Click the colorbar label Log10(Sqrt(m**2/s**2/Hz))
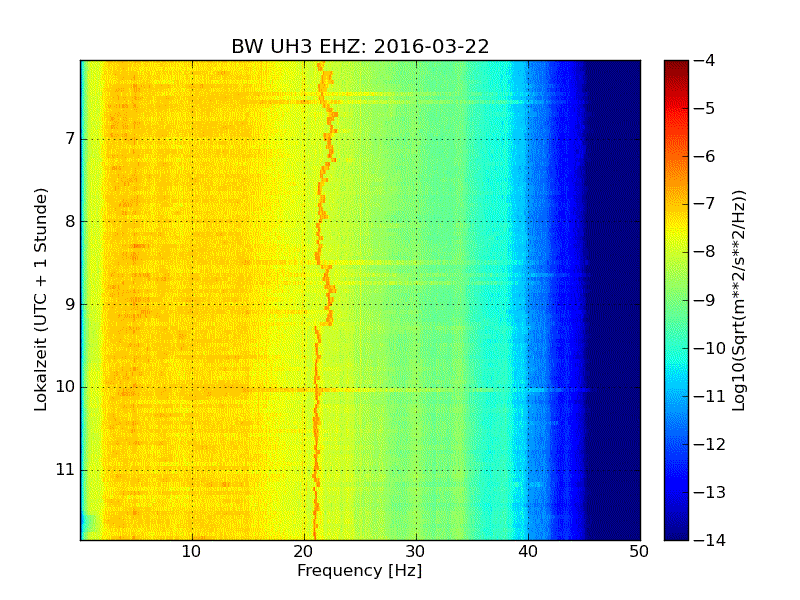800x600 pixels. point(738,301)
